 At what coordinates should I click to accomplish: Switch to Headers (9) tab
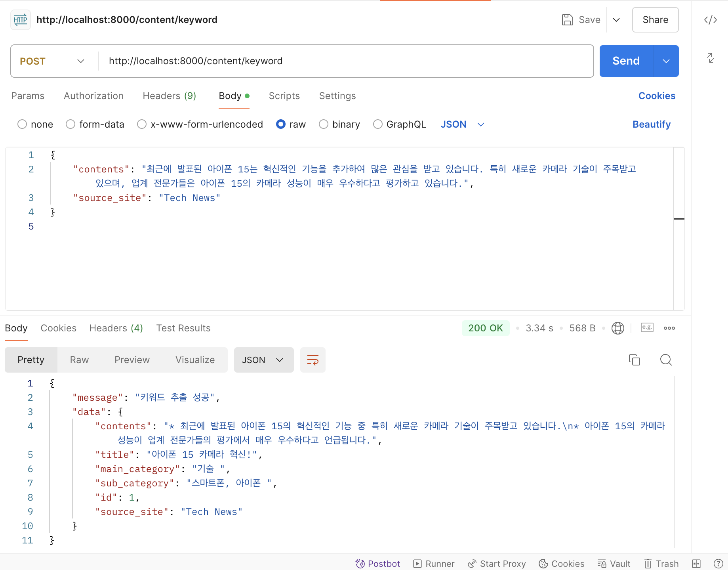point(170,96)
